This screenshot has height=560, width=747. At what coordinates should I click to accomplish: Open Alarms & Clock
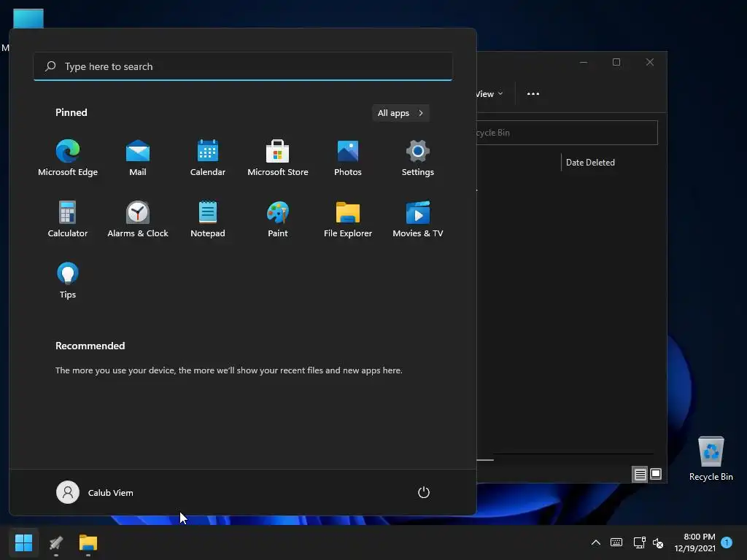tap(138, 219)
